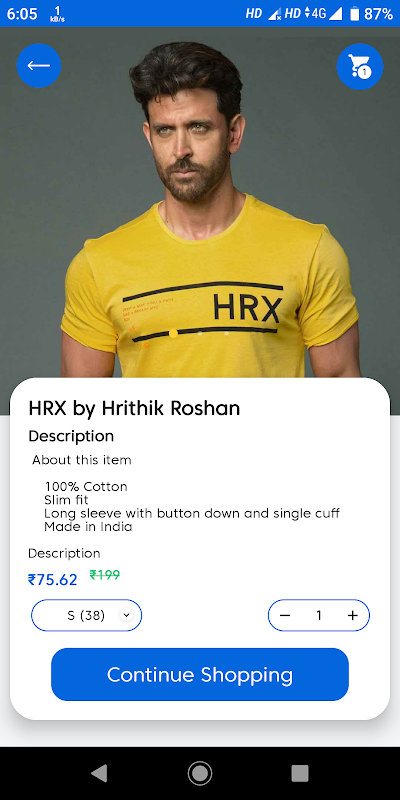This screenshot has width=400, height=800.
Task: Open the shopping cart icon
Action: [360, 66]
